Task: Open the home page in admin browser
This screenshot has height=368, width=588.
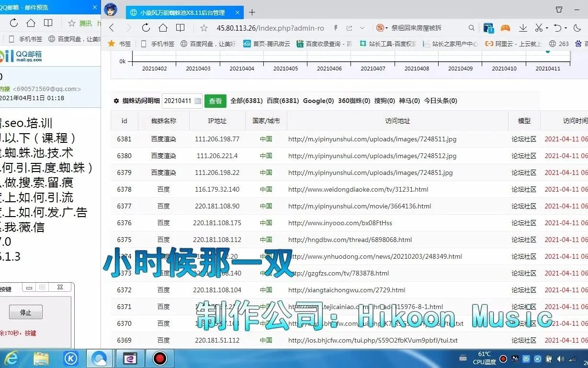Action: [163, 28]
